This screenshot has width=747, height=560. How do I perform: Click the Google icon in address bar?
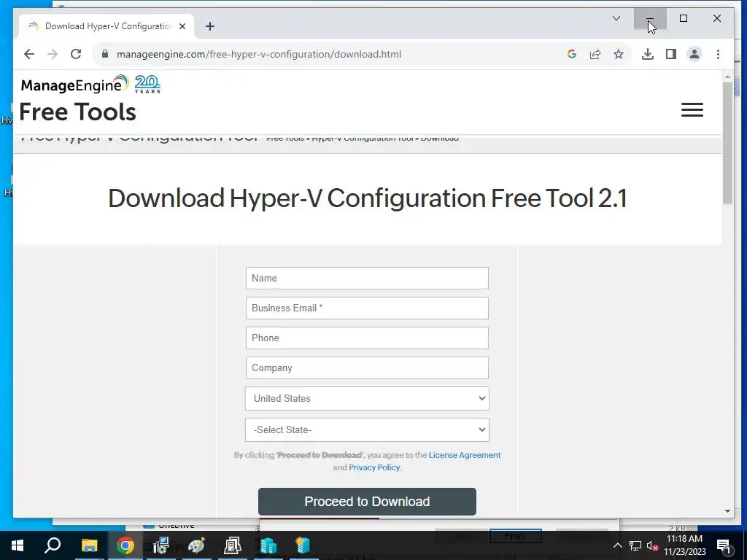pyautogui.click(x=572, y=54)
